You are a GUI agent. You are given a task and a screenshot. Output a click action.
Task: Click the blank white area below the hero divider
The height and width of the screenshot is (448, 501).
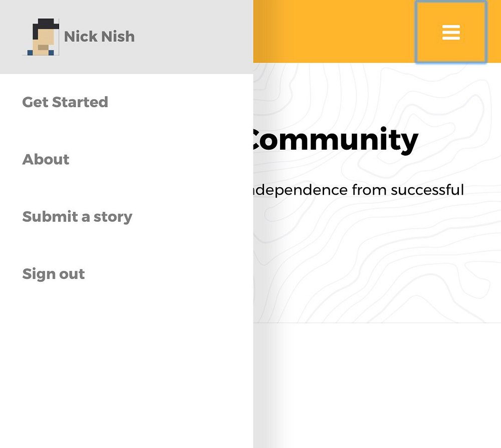tap(376, 385)
